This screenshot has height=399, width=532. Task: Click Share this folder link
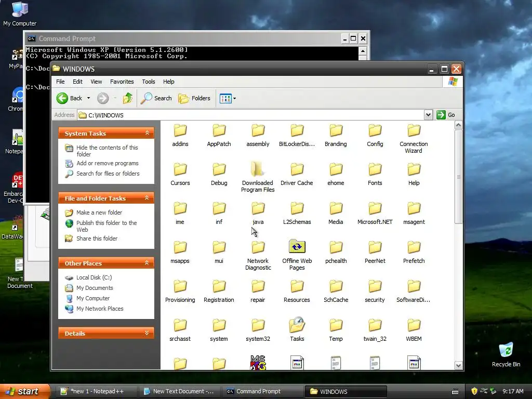[x=97, y=238]
